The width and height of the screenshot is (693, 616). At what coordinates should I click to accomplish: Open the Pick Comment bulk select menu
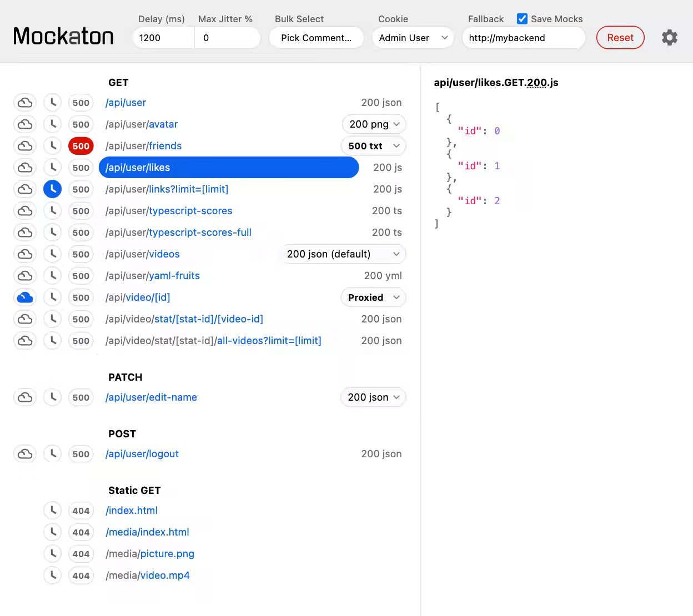coord(316,37)
